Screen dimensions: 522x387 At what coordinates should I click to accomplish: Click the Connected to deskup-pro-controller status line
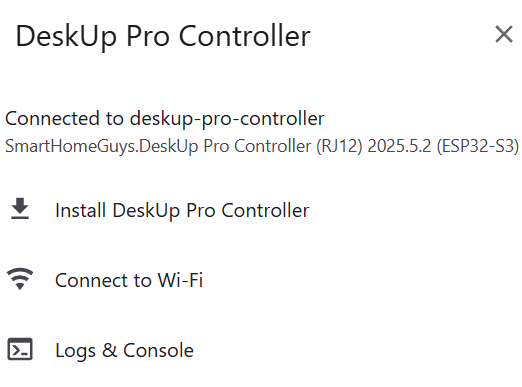coord(165,119)
